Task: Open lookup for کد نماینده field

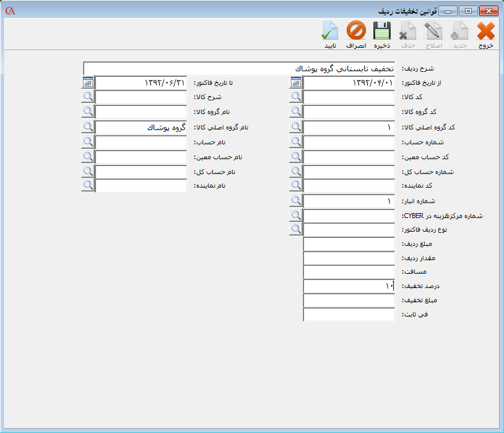Action: pyautogui.click(x=296, y=186)
